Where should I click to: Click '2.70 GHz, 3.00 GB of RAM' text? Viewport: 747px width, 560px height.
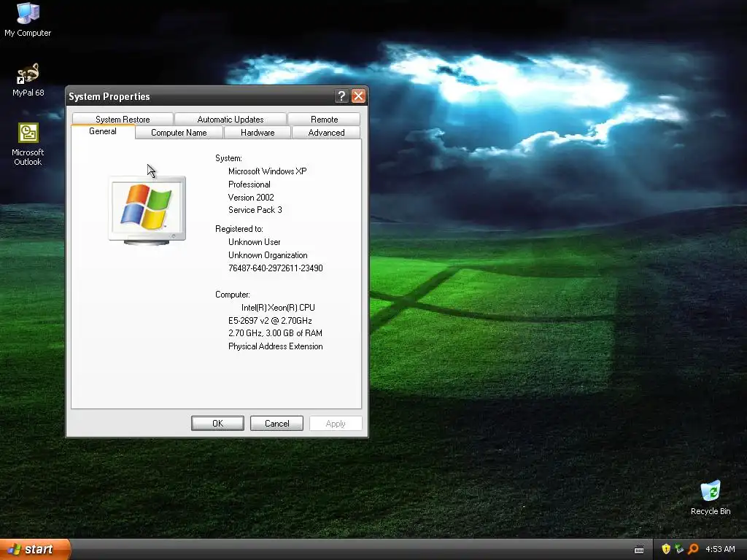(x=275, y=333)
